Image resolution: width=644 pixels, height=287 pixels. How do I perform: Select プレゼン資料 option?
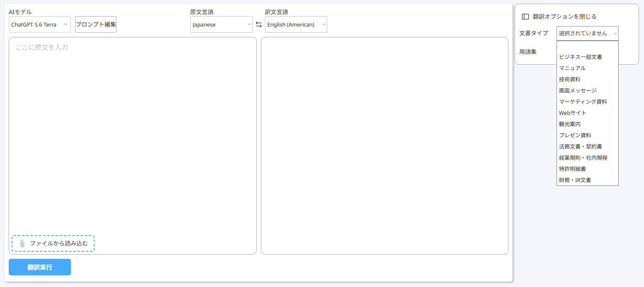click(588, 135)
